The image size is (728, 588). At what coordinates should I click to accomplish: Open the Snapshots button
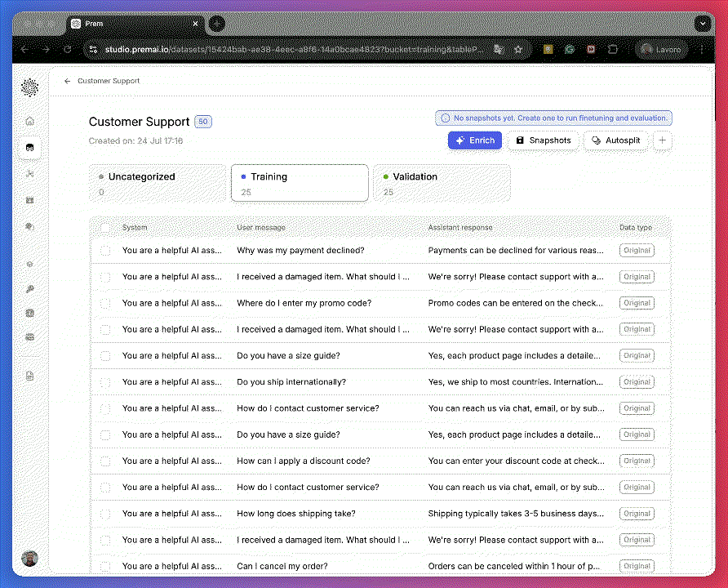point(544,140)
